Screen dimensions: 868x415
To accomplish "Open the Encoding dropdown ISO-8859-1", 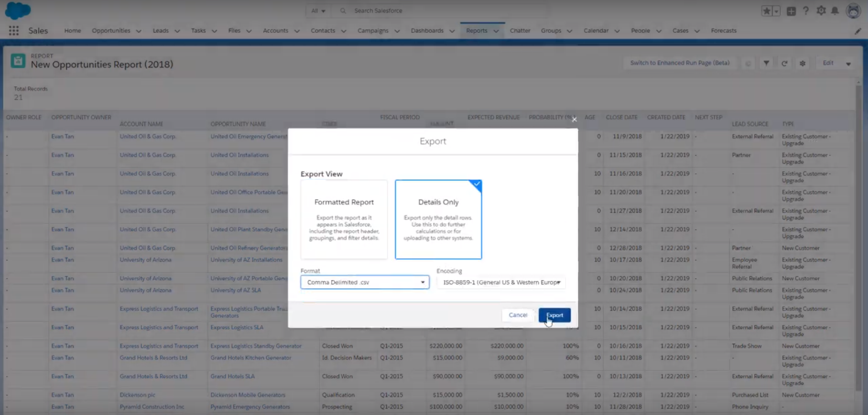I will pyautogui.click(x=501, y=282).
